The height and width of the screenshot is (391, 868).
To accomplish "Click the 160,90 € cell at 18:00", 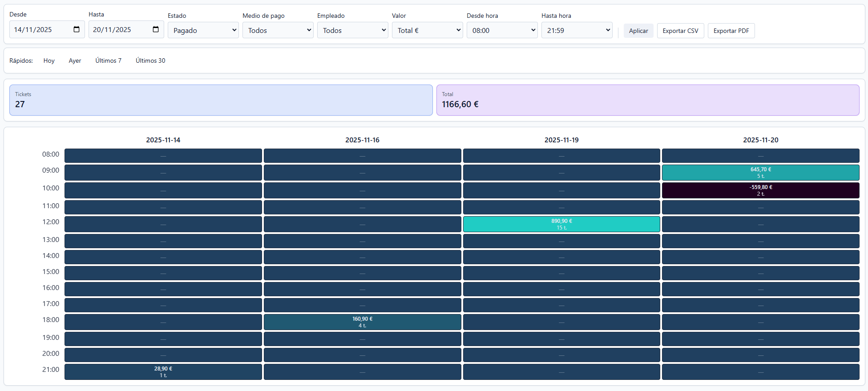I will (x=362, y=322).
